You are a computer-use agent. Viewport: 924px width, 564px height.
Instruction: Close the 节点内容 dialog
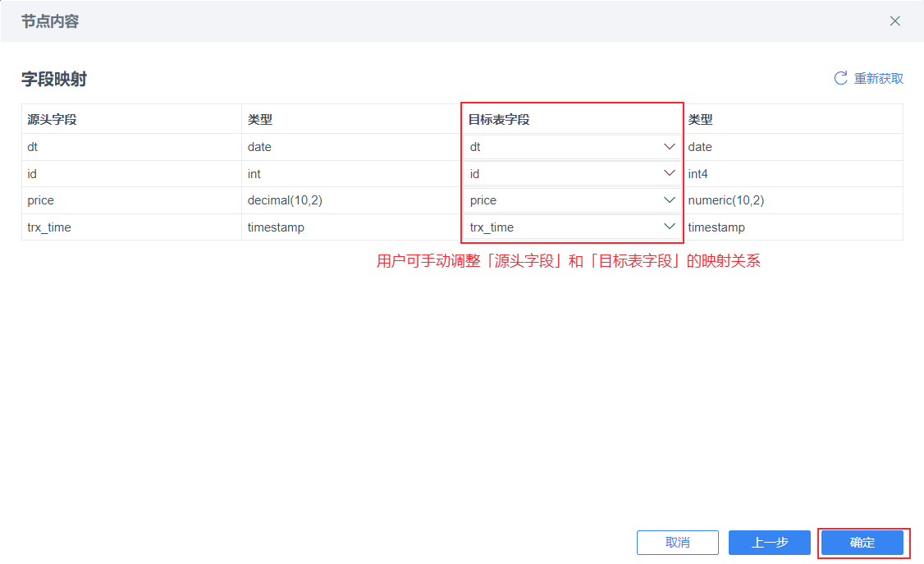894,21
